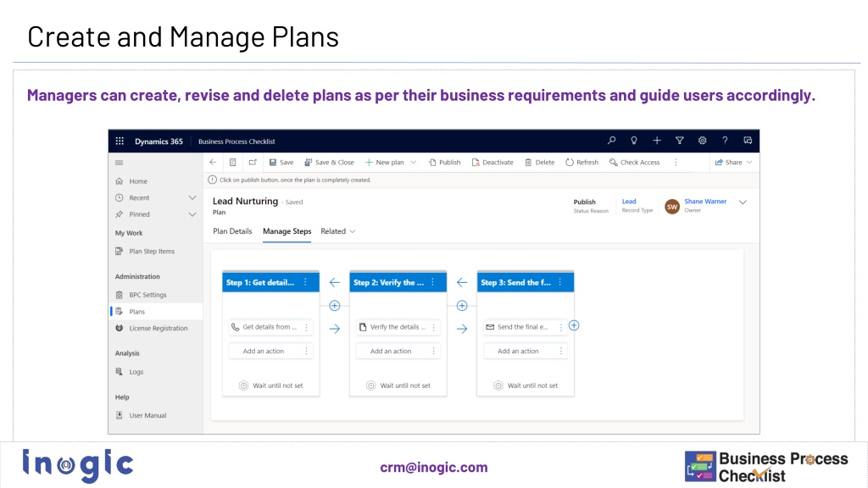Publish the Lead Nurturing plan

444,162
